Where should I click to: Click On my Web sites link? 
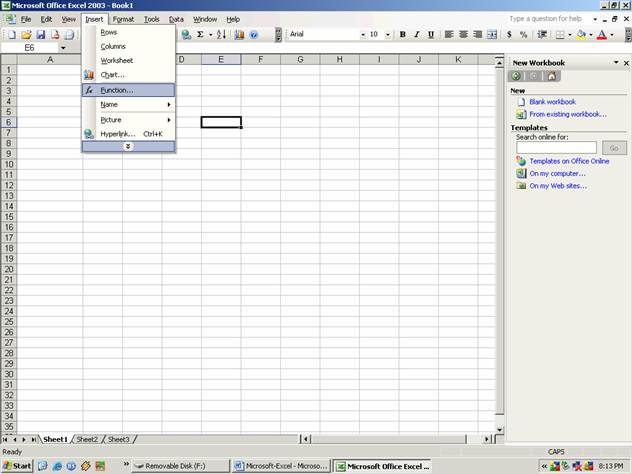click(x=558, y=186)
